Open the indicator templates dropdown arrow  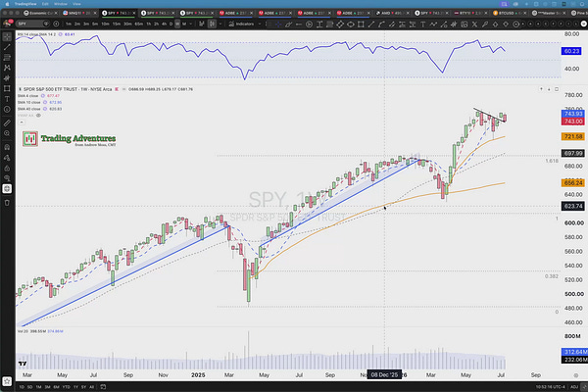(x=260, y=24)
